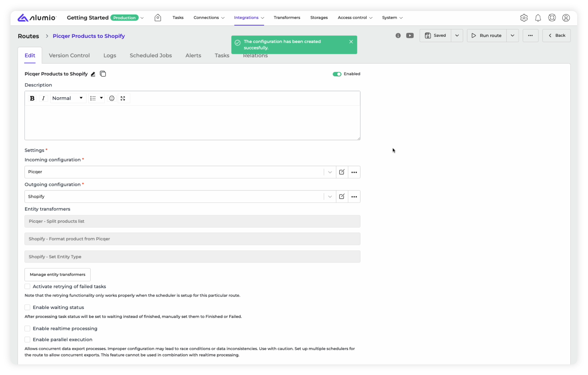Select the Edit tab
This screenshot has width=588, height=375.
point(30,55)
